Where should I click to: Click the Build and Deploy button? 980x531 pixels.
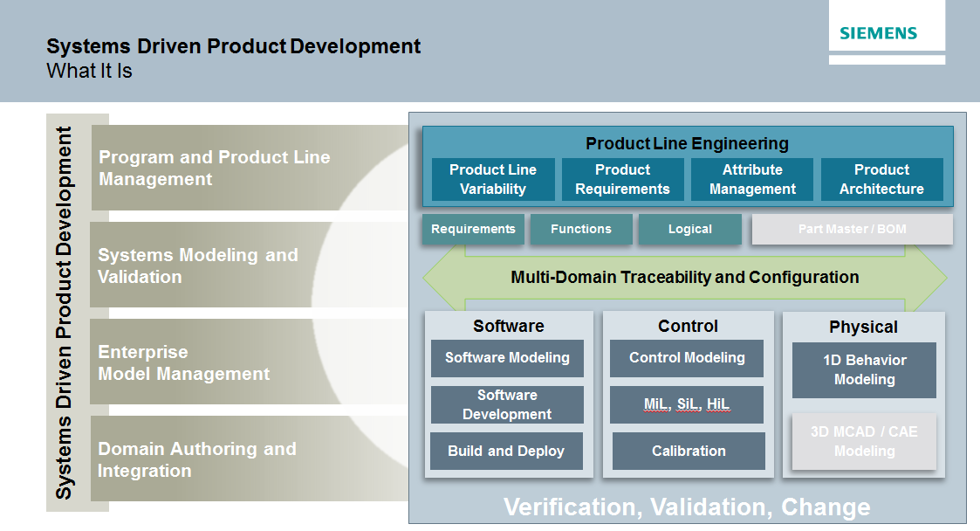(507, 451)
